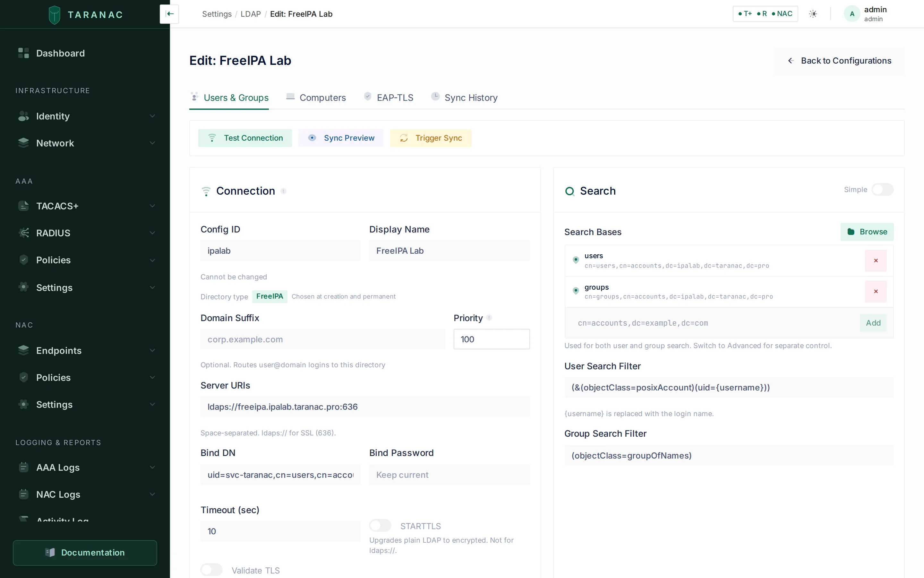Expand the RADIUS menu chevron
The image size is (924, 578).
152,233
